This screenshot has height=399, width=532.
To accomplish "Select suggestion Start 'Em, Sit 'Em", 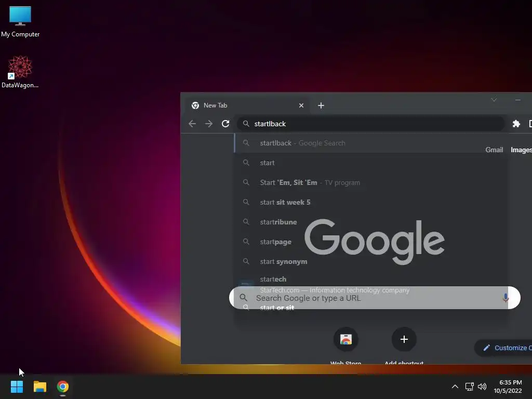I will pos(371,182).
